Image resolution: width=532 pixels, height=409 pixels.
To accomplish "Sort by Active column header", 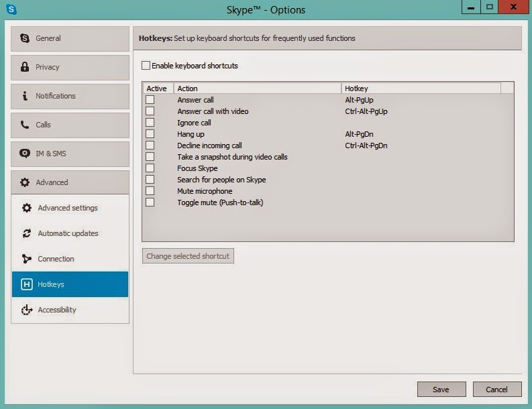I will click(158, 89).
